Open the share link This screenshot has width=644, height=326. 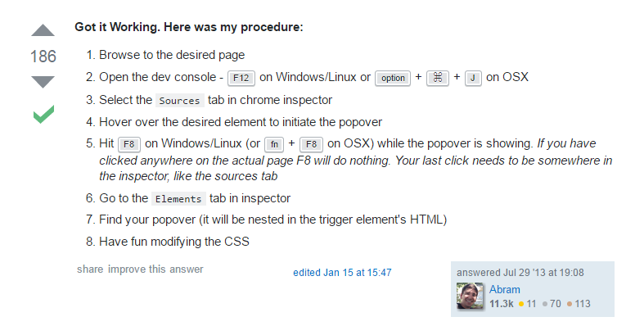(90, 269)
